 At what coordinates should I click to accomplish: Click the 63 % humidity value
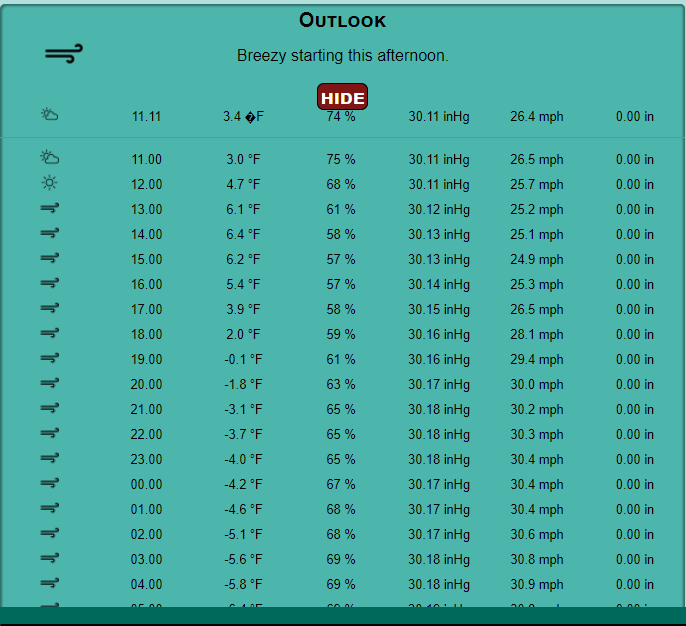coord(341,384)
